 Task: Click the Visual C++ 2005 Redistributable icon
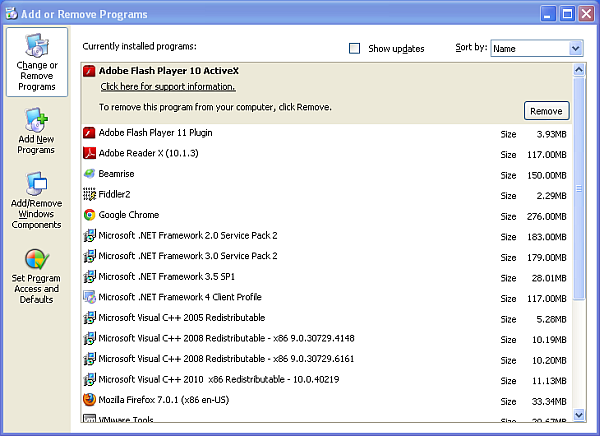point(89,318)
